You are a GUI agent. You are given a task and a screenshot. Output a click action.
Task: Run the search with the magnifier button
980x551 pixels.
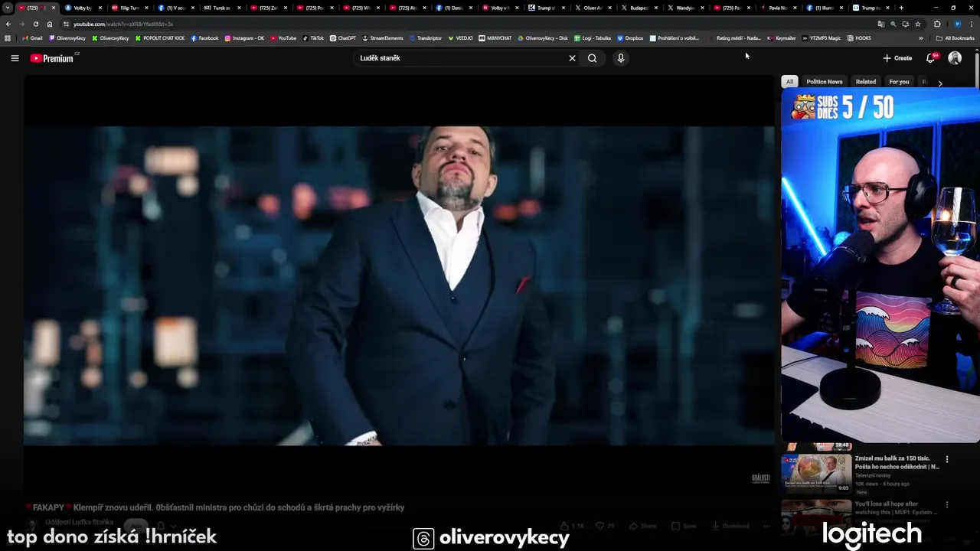coord(592,58)
